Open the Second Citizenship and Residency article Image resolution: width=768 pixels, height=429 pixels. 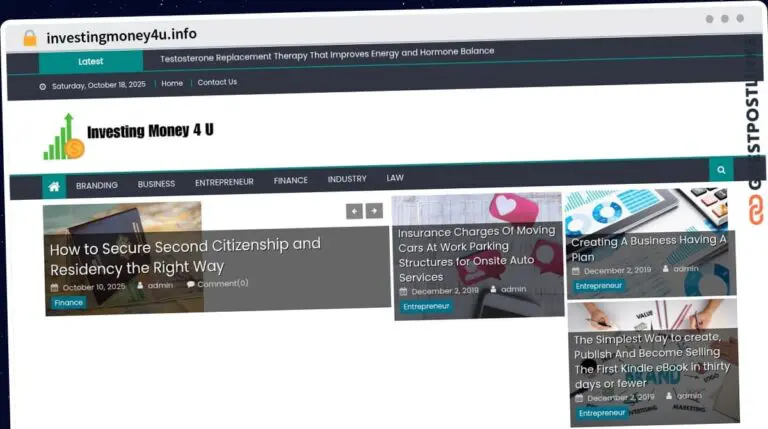(x=185, y=256)
